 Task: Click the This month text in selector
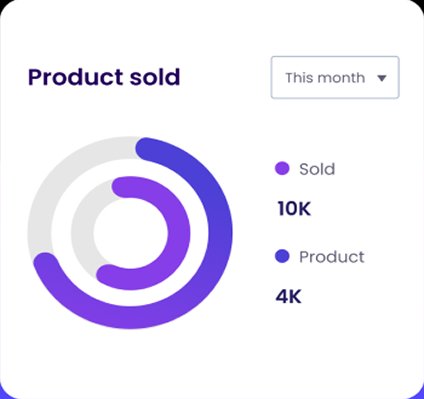pyautogui.click(x=325, y=78)
